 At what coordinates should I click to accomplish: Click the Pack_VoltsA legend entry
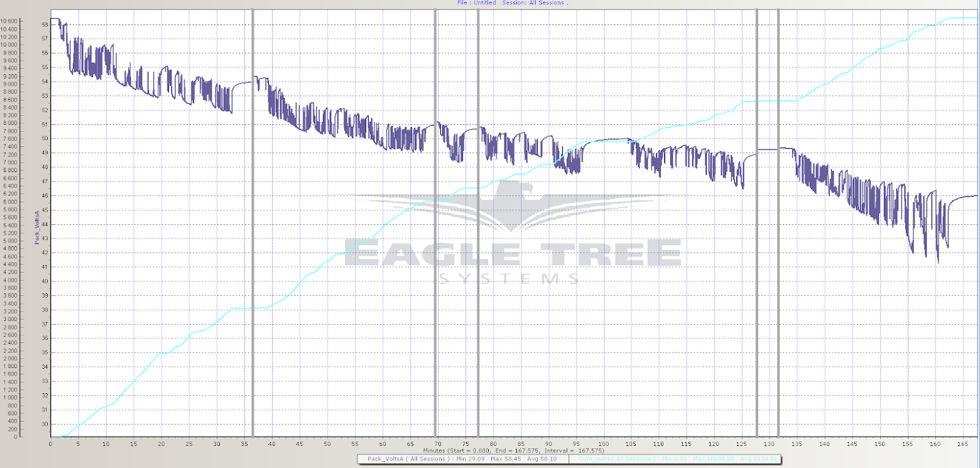(462, 459)
